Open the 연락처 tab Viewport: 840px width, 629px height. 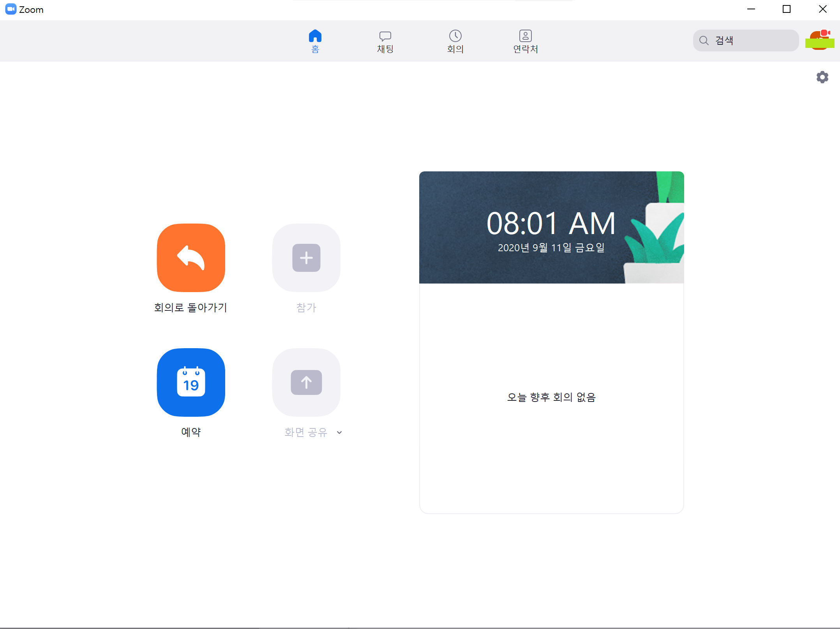[525, 41]
